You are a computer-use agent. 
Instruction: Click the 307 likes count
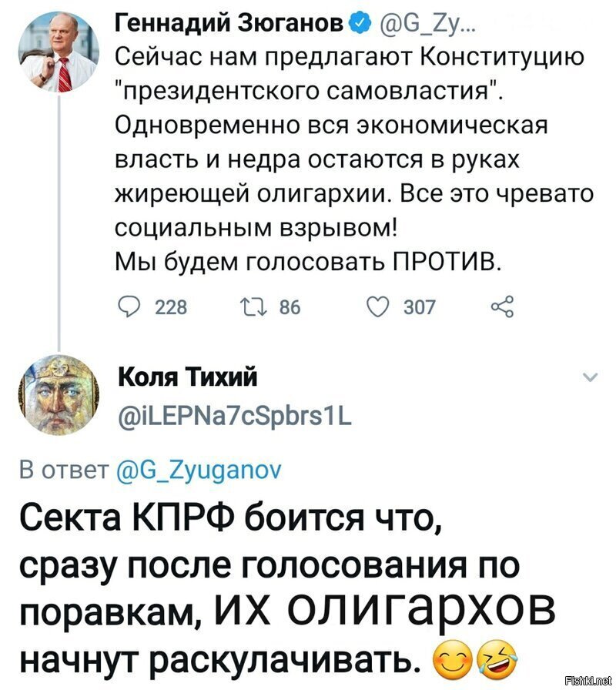tap(420, 307)
